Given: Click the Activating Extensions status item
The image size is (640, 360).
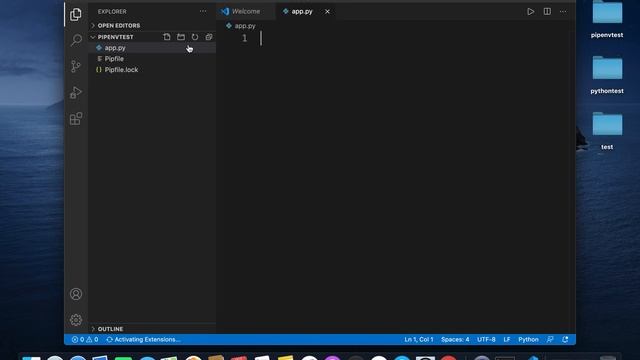Looking at the screenshot, I should [x=143, y=339].
